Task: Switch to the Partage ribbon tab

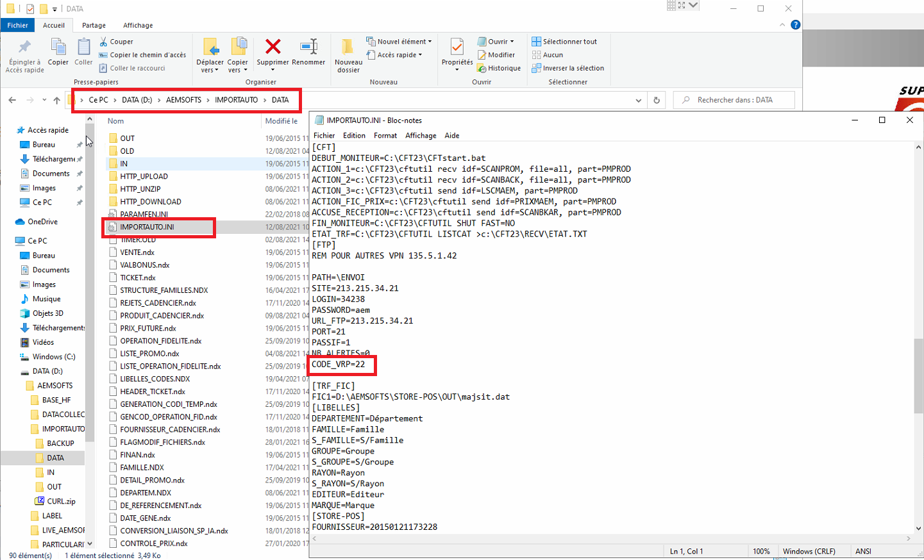Action: pos(94,25)
